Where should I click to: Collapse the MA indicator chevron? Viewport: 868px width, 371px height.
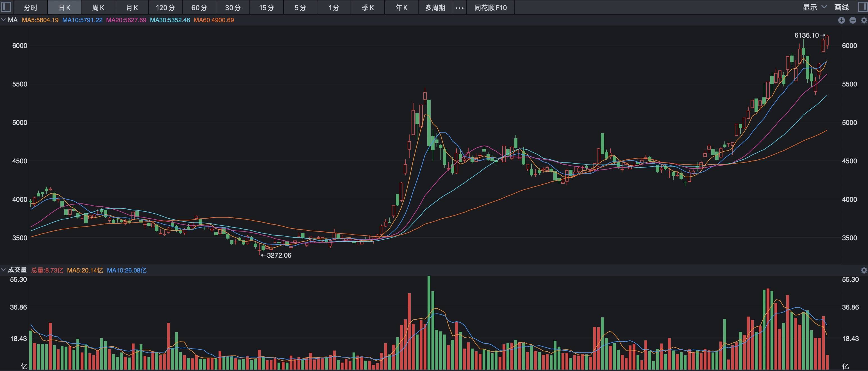coord(3,20)
